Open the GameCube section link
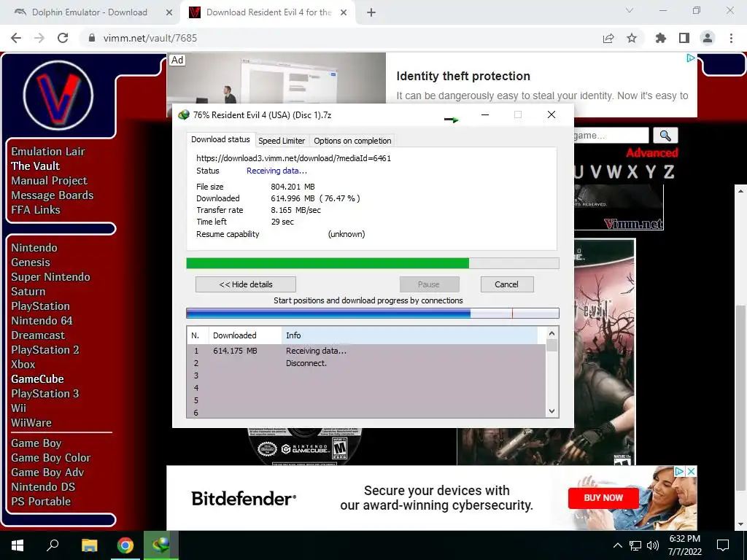 coord(38,379)
